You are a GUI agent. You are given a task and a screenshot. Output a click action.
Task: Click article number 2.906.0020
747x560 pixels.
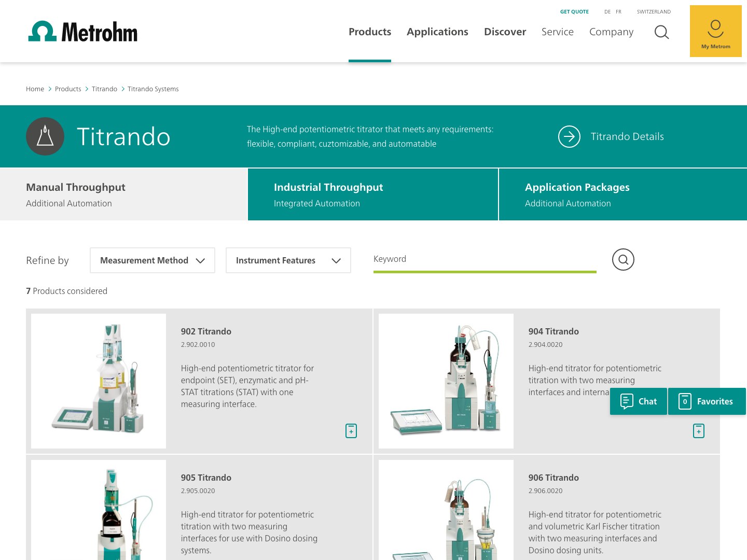[545, 491]
